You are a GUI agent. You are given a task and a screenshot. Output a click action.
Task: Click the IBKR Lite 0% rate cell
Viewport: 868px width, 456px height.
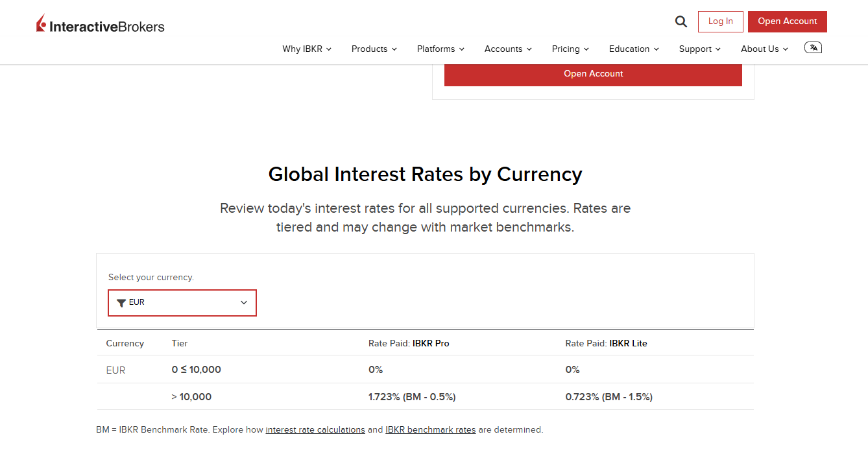[x=573, y=370]
